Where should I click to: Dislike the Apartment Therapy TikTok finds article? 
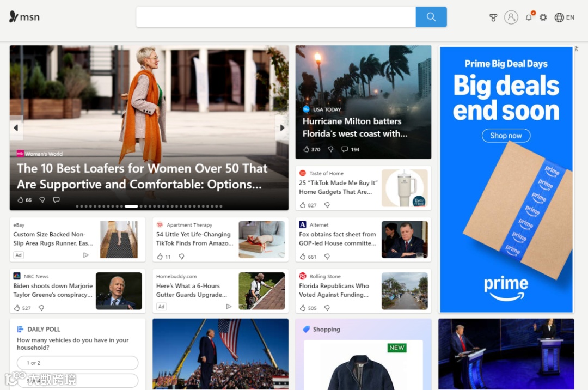tap(181, 257)
